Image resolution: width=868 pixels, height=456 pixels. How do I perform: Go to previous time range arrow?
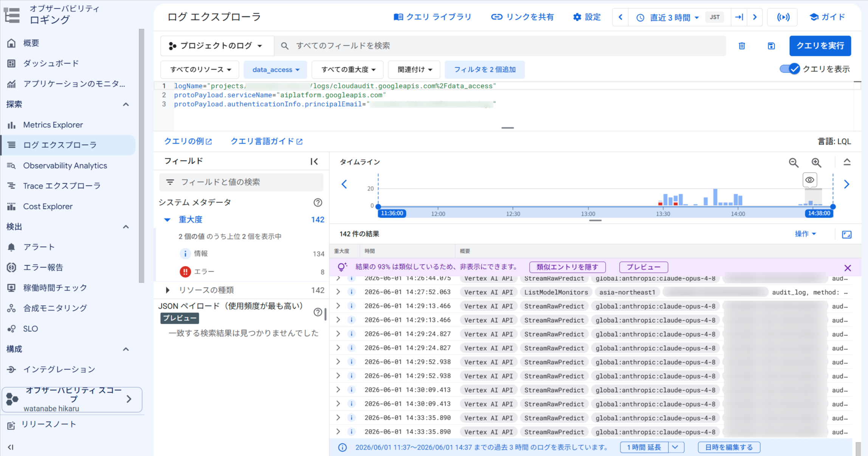(x=620, y=17)
